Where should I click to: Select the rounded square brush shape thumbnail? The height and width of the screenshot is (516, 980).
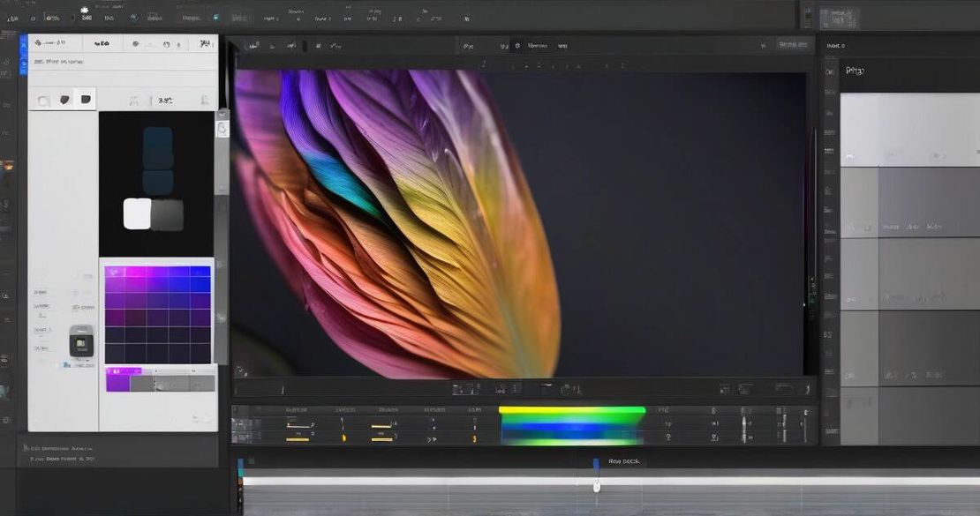[86, 99]
